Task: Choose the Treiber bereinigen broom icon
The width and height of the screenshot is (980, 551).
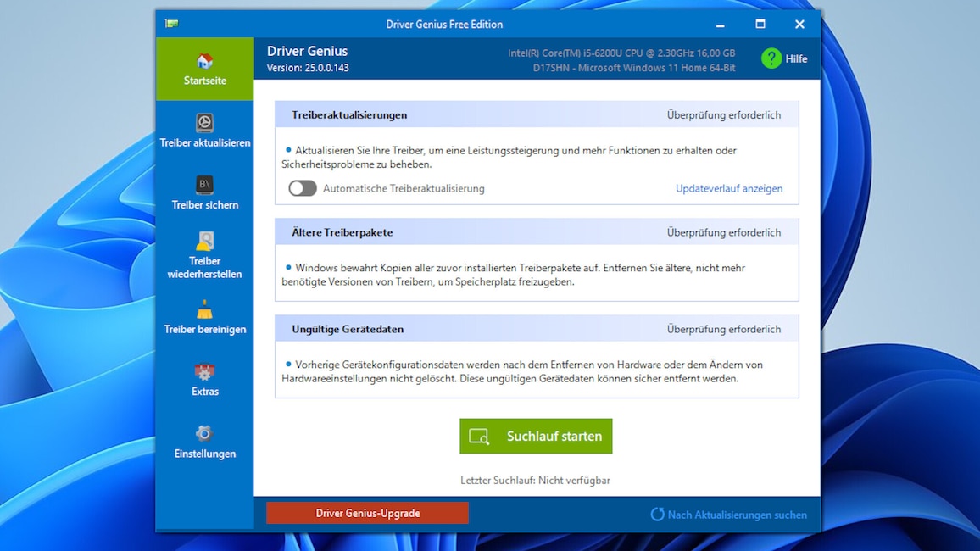Action: click(204, 309)
